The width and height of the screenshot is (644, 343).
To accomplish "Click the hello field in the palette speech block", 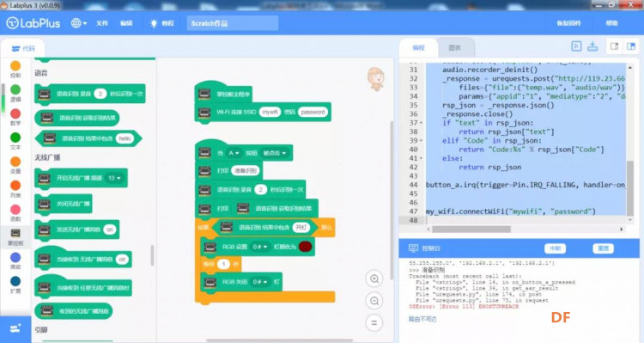I will click(x=125, y=138).
